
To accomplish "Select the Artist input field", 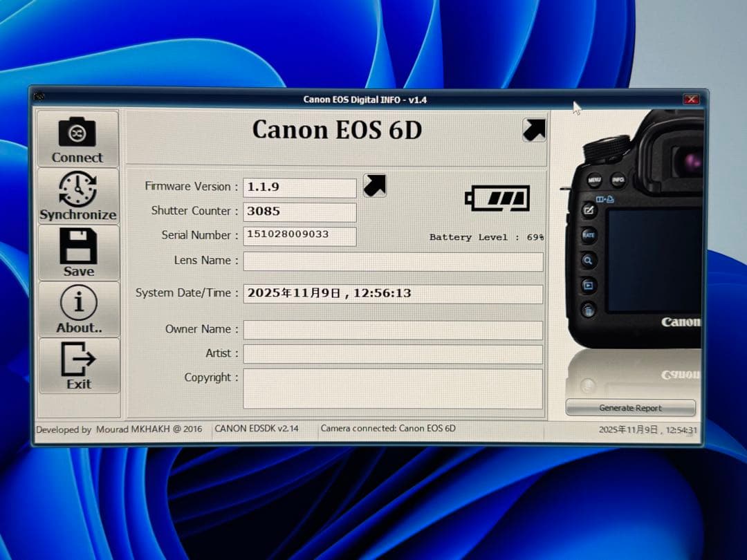I will pos(392,353).
